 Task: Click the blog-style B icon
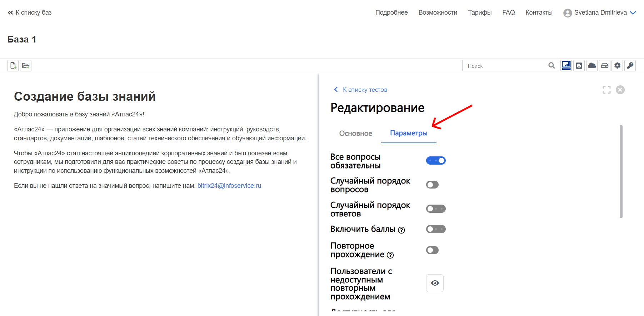(x=579, y=66)
